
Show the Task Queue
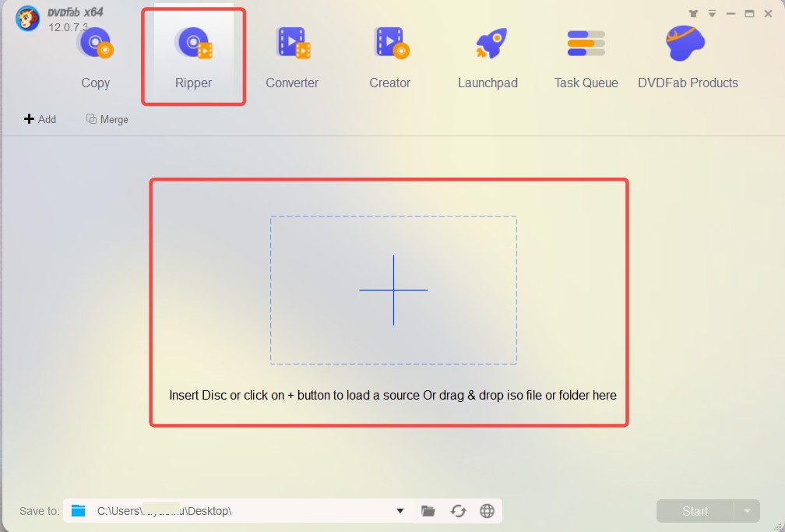586,58
